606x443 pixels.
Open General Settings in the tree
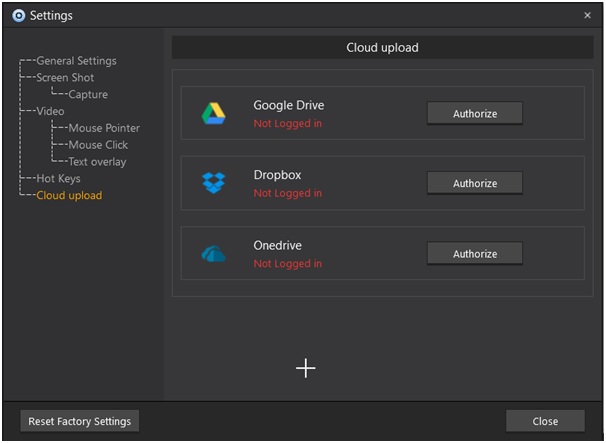coord(76,61)
